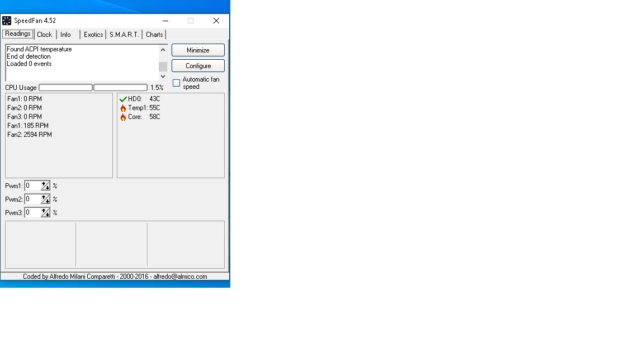
Task: Click the Minimize button in the panel
Action: coord(198,50)
